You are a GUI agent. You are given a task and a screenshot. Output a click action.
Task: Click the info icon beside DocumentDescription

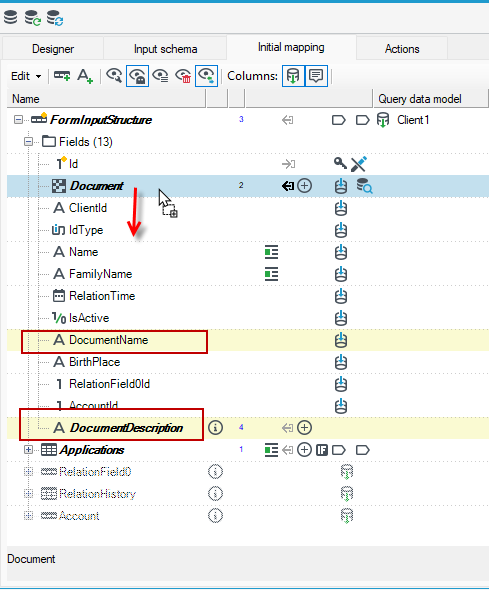click(x=216, y=428)
